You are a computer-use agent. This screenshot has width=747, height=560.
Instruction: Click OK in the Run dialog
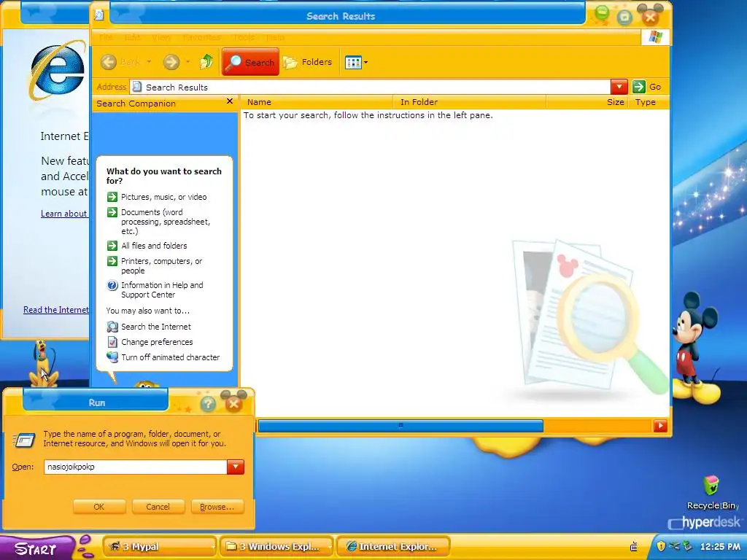pos(99,507)
